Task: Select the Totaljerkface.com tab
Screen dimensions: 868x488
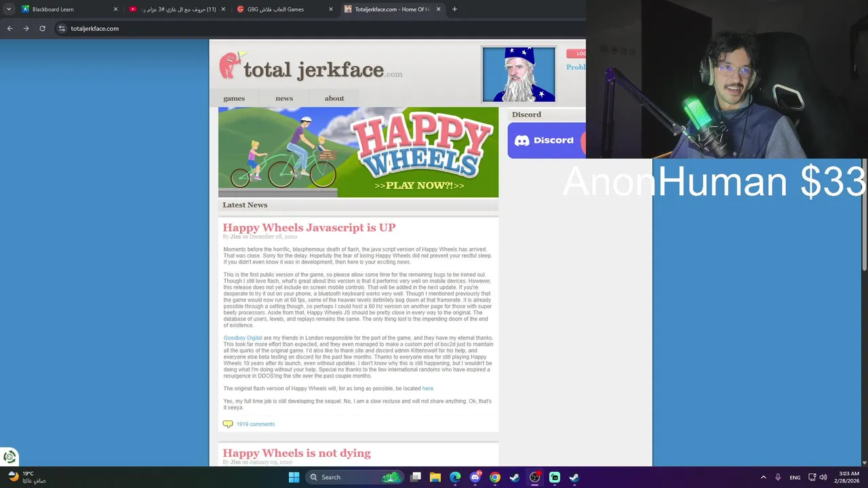Action: coord(392,9)
